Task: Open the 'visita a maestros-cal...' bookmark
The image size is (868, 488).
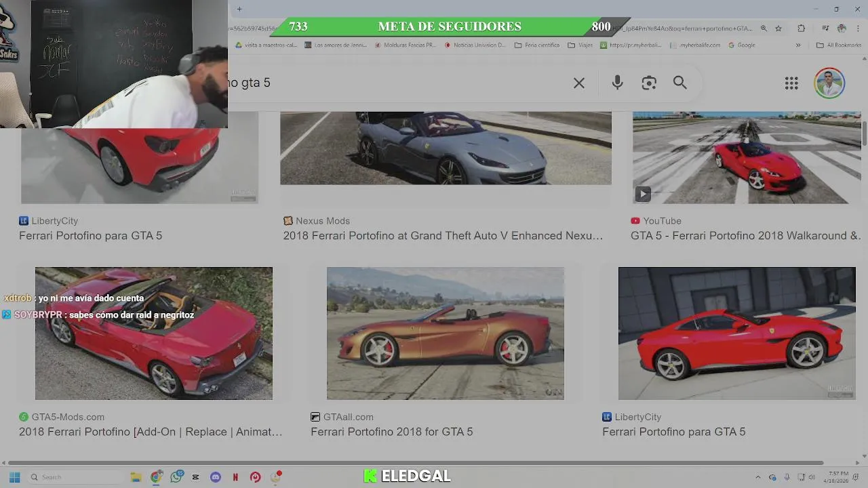Action: (267, 45)
